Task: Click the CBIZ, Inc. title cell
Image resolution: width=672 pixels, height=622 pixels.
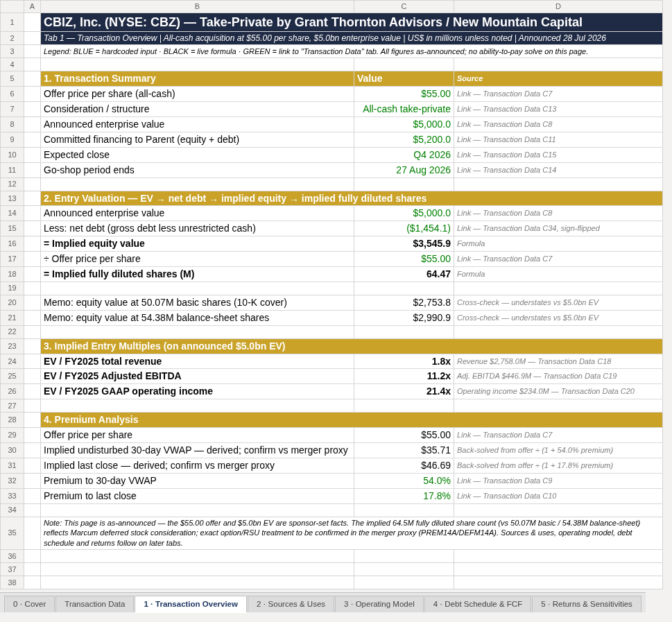Action: point(352,22)
